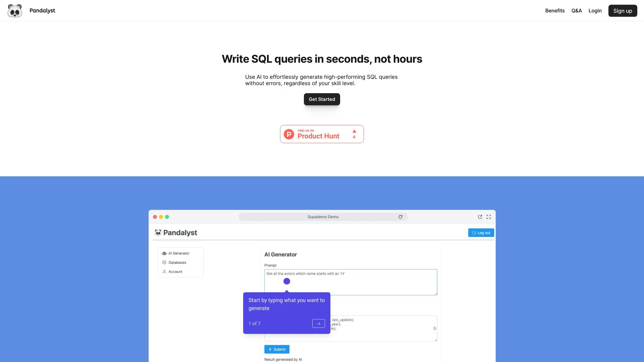The width and height of the screenshot is (644, 362).
Task: Expand the Databases section in sidebar
Action: (177, 262)
